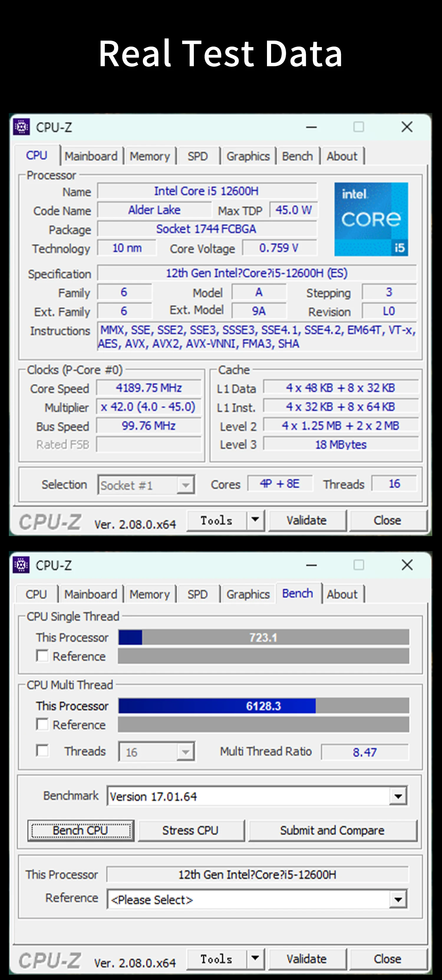442x980 pixels.
Task: Open Tools arrow menu in top window
Action: [x=255, y=520]
